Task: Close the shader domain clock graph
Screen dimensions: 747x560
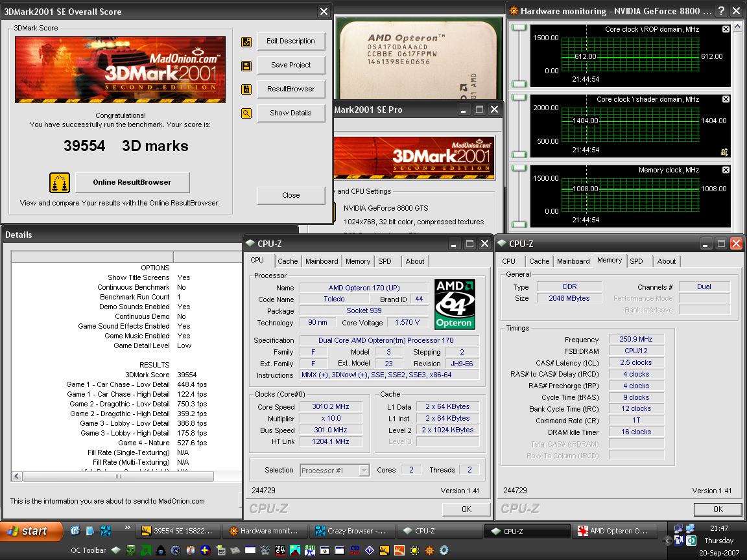Action: (726, 99)
